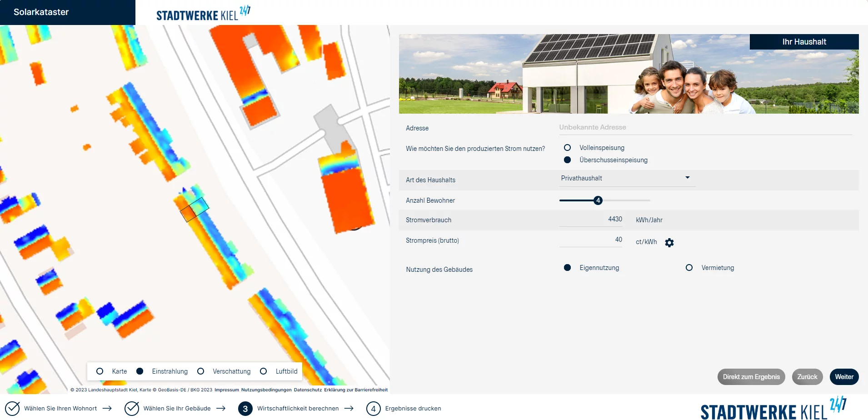The image size is (868, 420).
Task: Click the Weiter button
Action: (844, 377)
